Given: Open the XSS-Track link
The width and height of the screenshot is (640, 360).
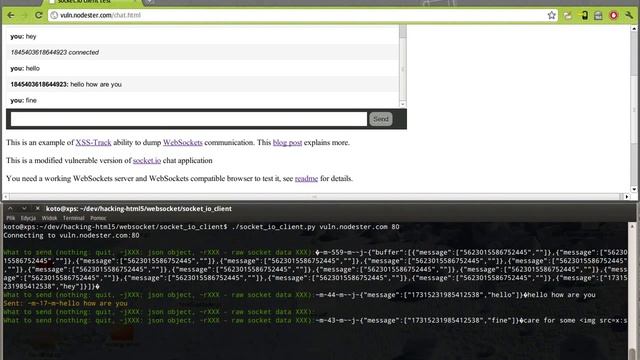Looking at the screenshot, I should coord(93,142).
